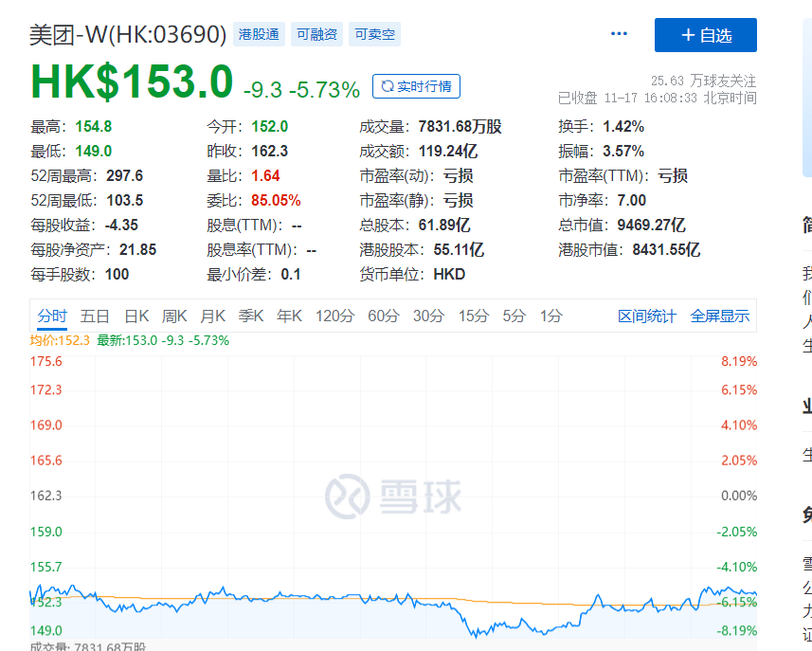The width and height of the screenshot is (812, 651).
Task: Click the 可融资 tag
Action: click(316, 35)
